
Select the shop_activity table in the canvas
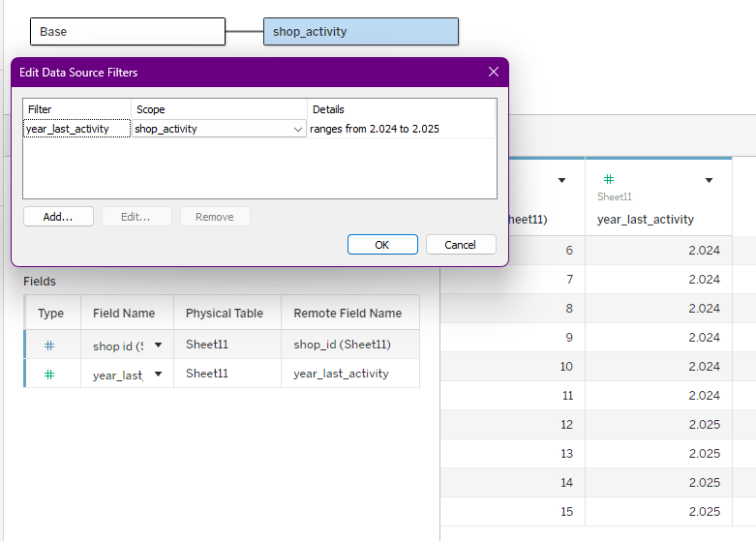pos(360,32)
